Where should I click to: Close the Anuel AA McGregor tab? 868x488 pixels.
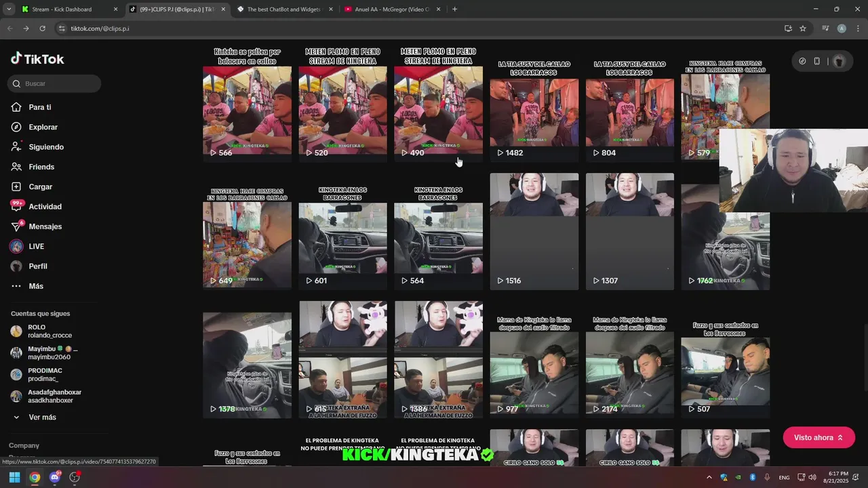[x=438, y=9]
